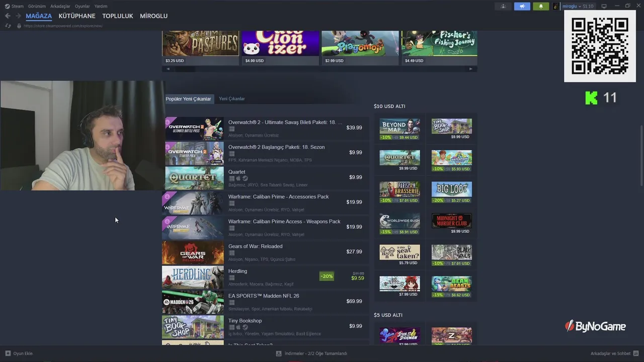The width and height of the screenshot is (644, 362).
Task: Open friends activity icon in title bar
Action: tap(503, 6)
